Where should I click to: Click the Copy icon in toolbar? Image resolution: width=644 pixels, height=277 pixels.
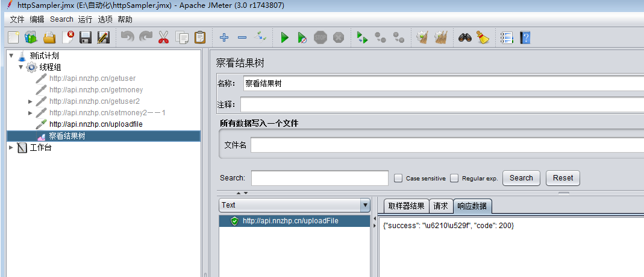181,38
